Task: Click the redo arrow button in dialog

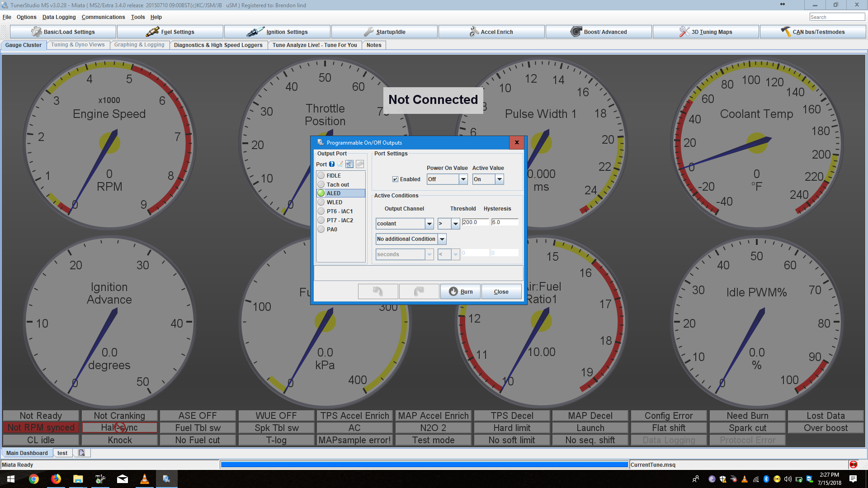Action: 419,291
